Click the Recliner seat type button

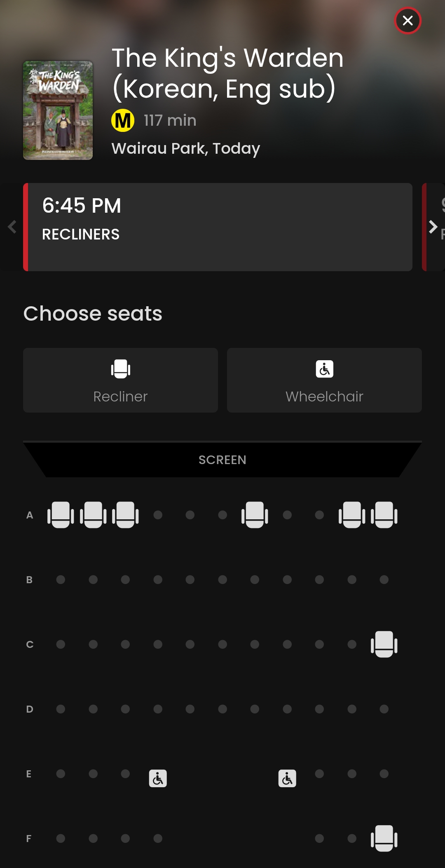point(120,380)
